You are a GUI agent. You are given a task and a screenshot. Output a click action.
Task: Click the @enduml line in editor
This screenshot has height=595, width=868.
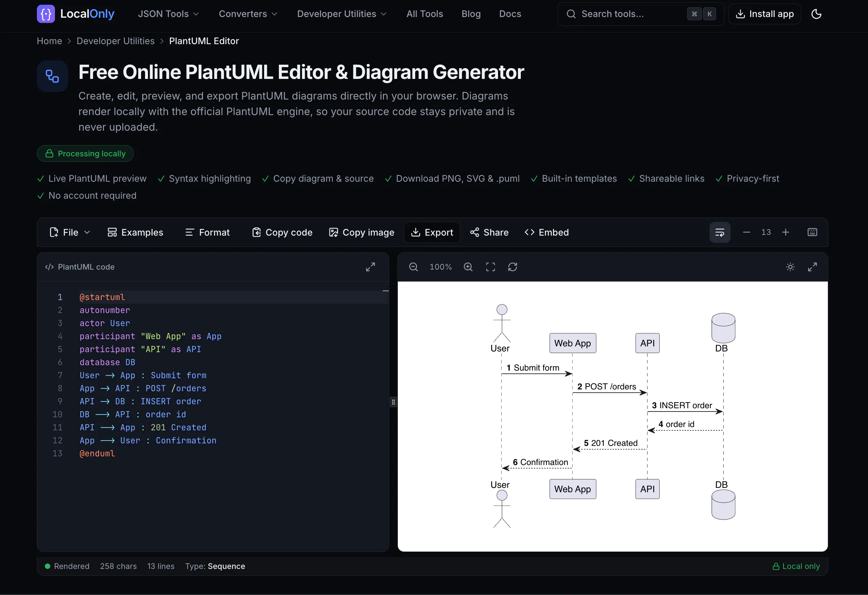coord(97,453)
